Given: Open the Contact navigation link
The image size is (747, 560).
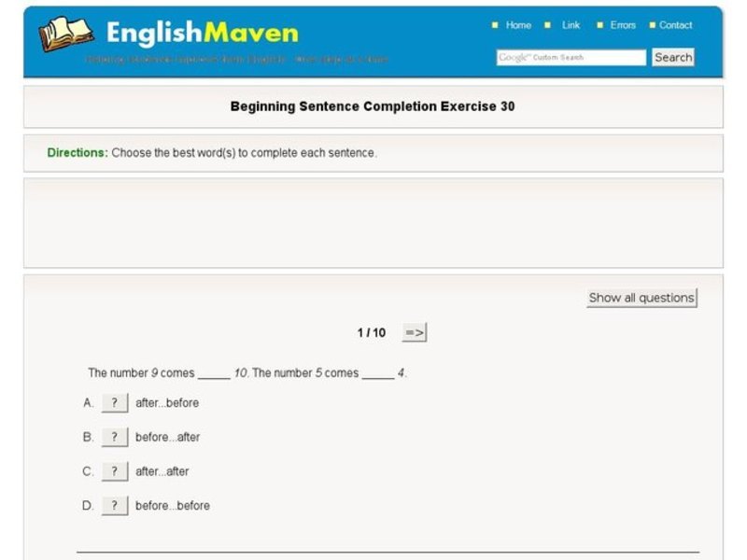Looking at the screenshot, I should coord(674,25).
